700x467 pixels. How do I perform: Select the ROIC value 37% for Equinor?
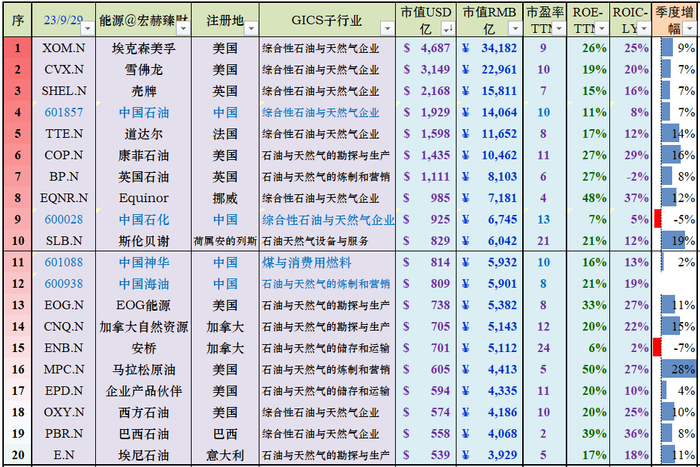(636, 198)
